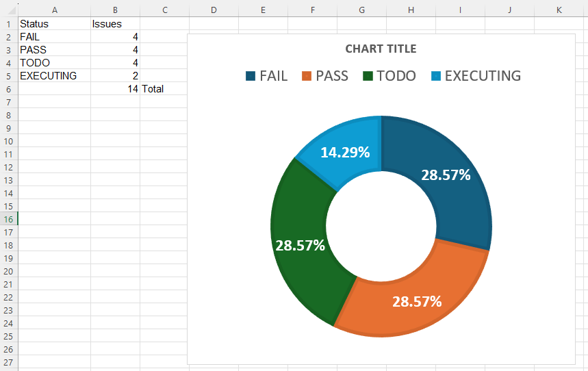Click the EXECUTING legend entry
This screenshot has width=588, height=371.
(476, 76)
